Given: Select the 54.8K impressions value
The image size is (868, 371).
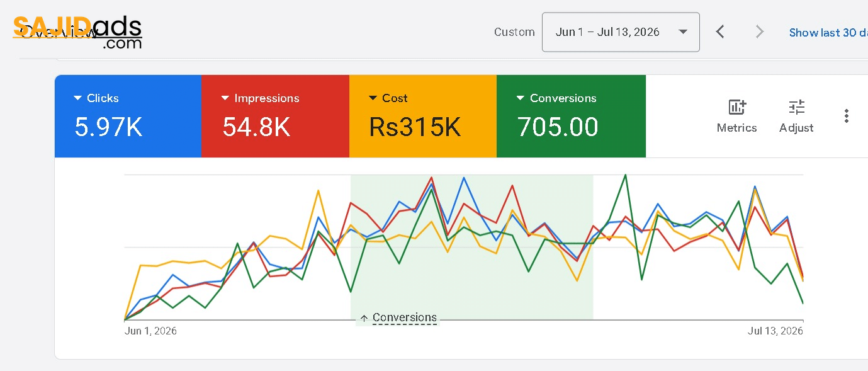Looking at the screenshot, I should [x=256, y=127].
